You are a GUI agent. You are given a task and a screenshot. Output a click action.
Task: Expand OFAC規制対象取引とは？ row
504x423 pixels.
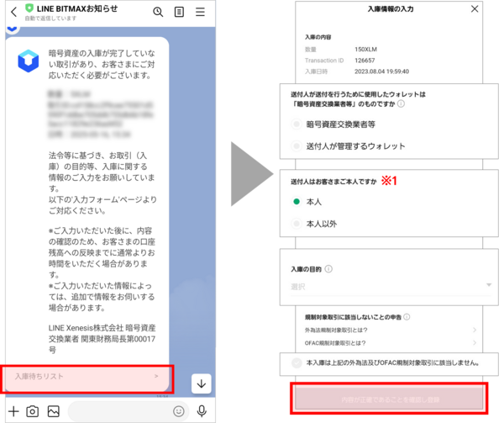(x=391, y=343)
